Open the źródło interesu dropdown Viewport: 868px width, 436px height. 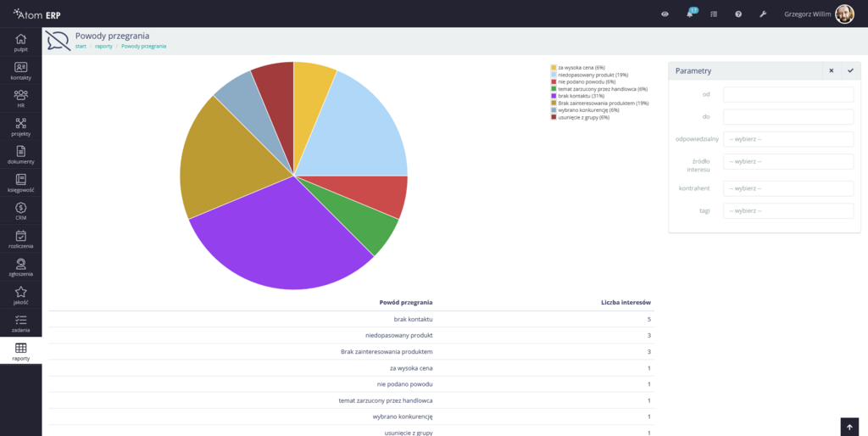click(x=787, y=161)
